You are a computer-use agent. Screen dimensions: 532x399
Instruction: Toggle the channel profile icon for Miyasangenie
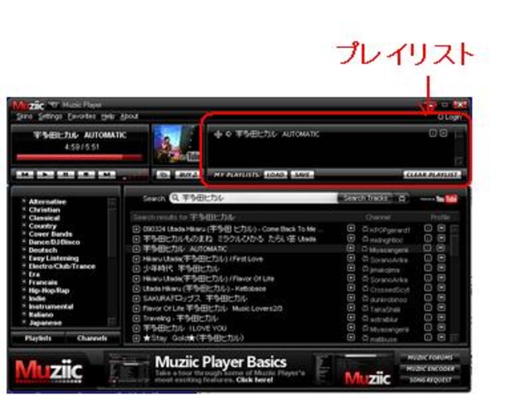tap(442, 249)
